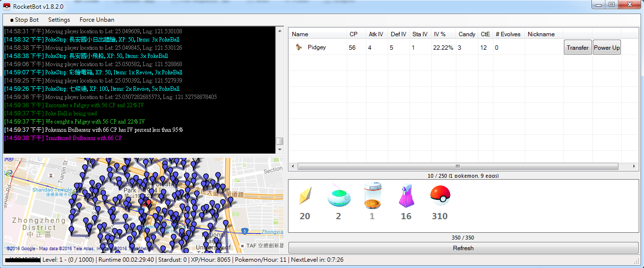
Task: Click the Pidgey sprite icon in list
Action: (x=299, y=47)
